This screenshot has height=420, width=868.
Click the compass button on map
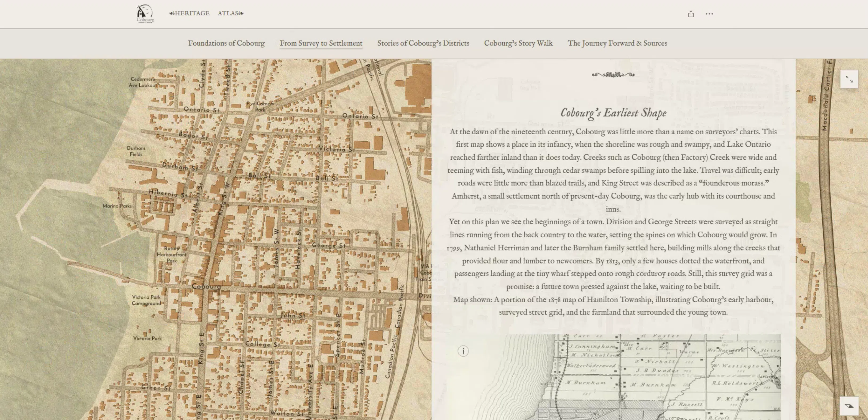click(x=849, y=406)
